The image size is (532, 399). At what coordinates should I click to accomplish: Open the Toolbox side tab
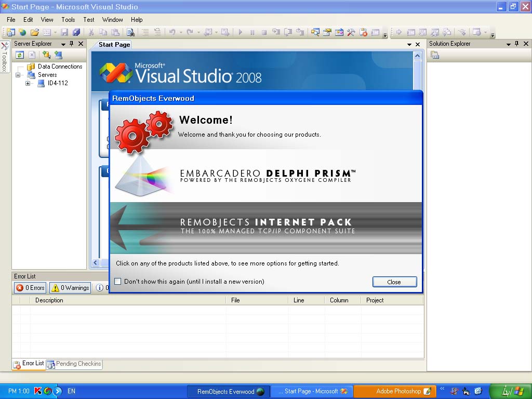point(5,57)
